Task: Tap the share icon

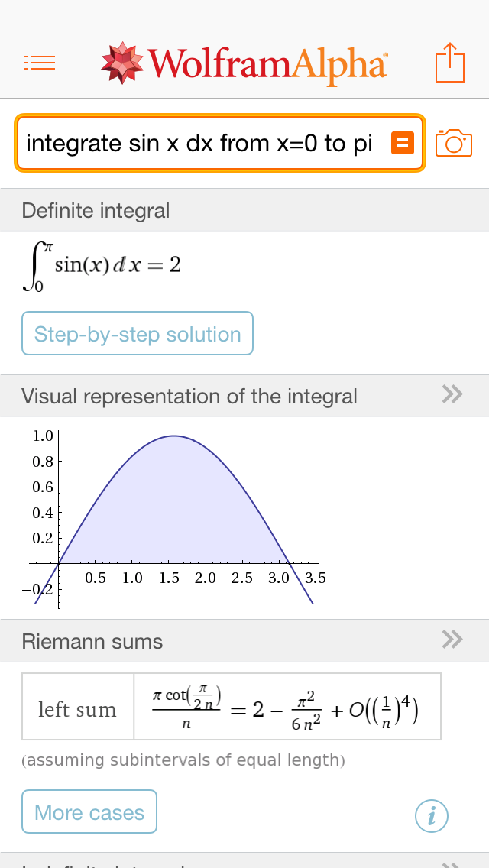Action: point(450,62)
